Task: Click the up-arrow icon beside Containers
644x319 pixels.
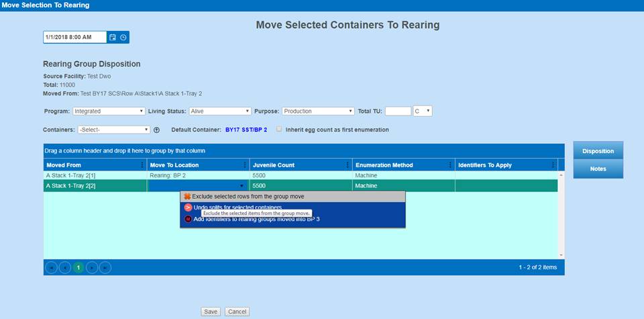Action: coord(156,130)
